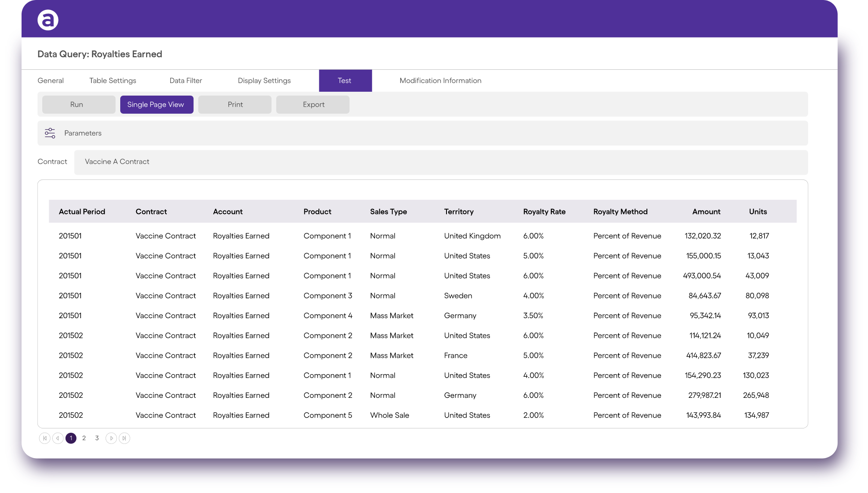Click units value 93,013
The width and height of the screenshot is (868, 493).
pyautogui.click(x=759, y=316)
